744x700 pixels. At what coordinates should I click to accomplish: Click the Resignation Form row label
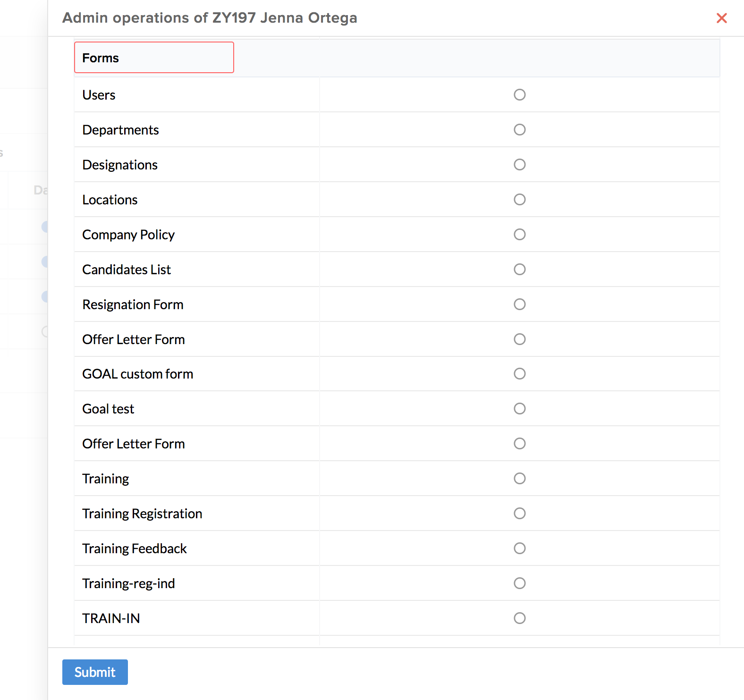coord(133,304)
